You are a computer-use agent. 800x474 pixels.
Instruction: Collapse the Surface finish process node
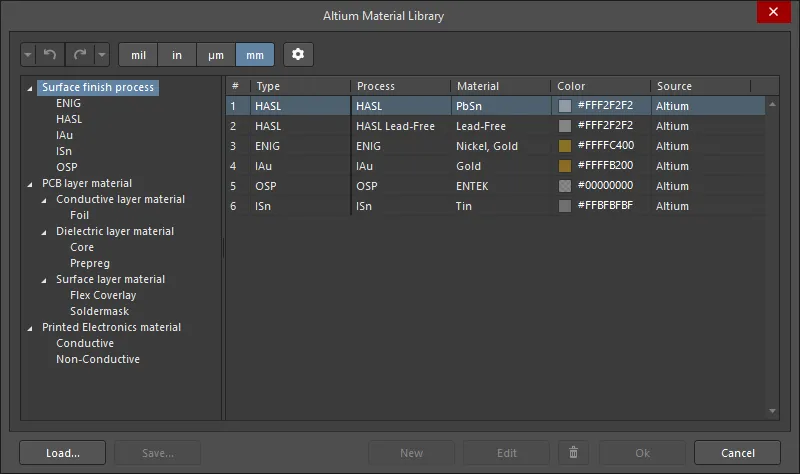[x=30, y=88]
